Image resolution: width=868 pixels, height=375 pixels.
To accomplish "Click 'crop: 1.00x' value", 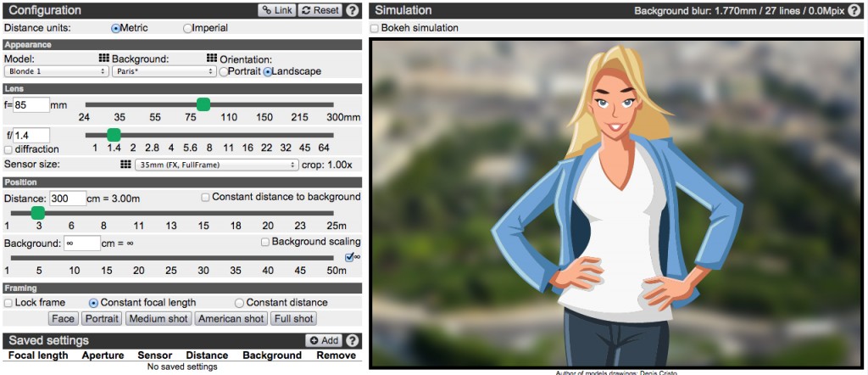I will click(327, 165).
